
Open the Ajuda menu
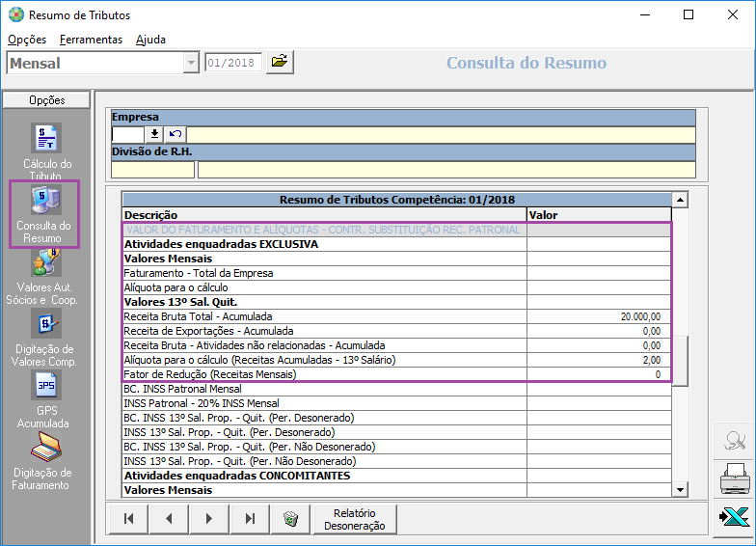150,40
